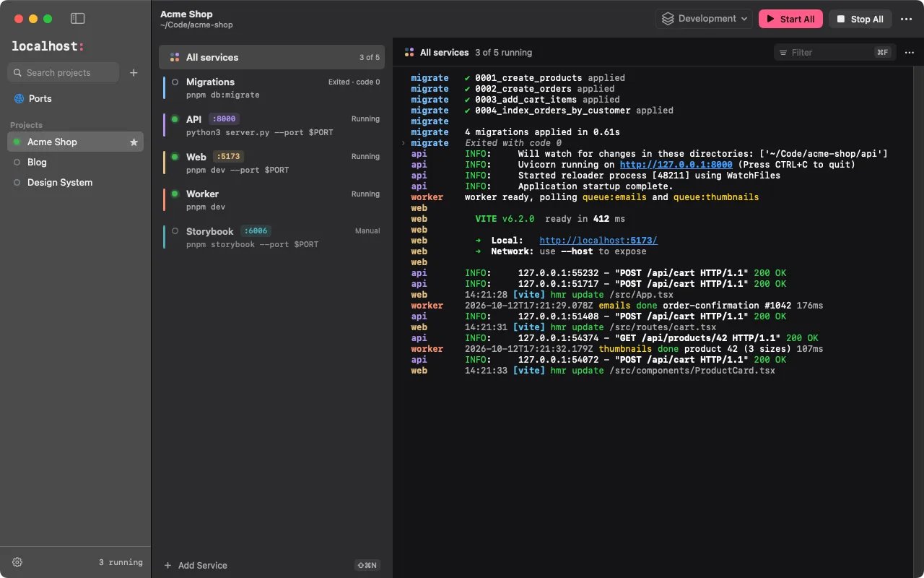Screen dimensions: 924x578
Task: Open the http://localhost:5173/ link
Action: [598, 241]
